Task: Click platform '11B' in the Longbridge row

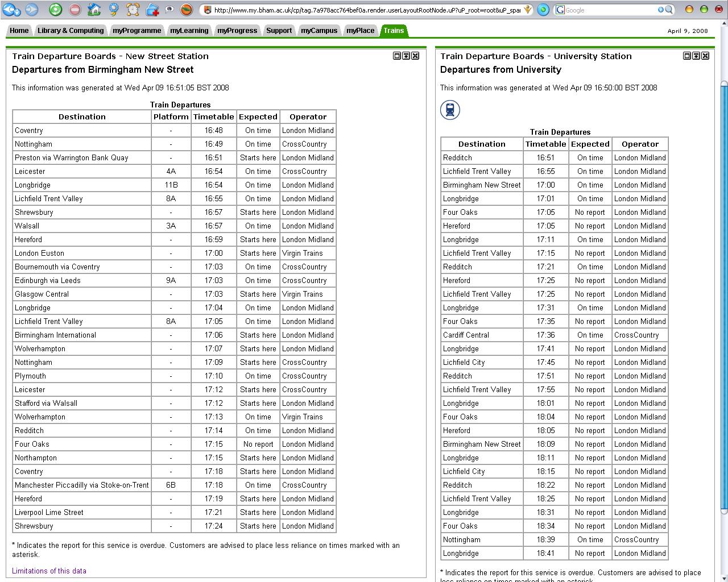Action: point(171,185)
